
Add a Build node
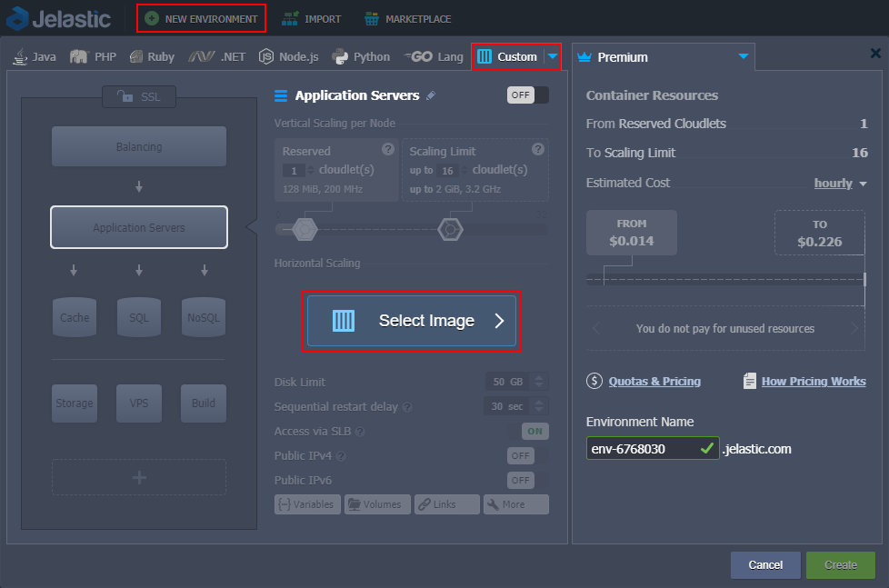204,404
